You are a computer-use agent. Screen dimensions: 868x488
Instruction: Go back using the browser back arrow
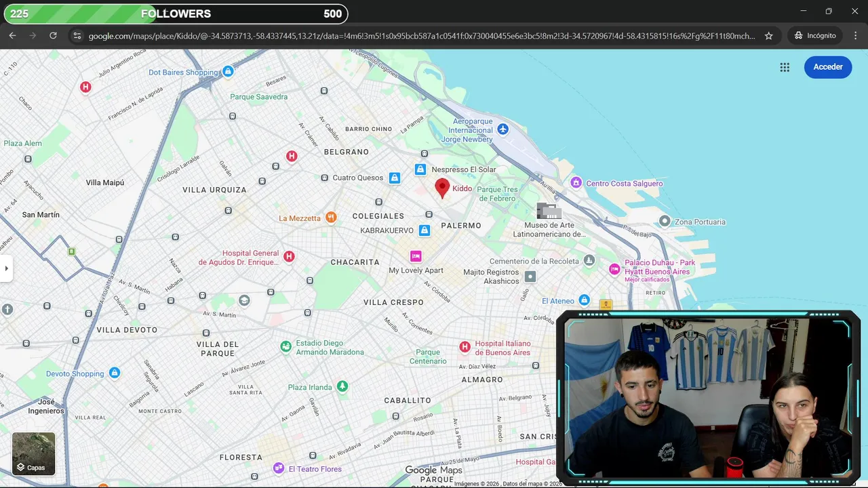[12, 35]
